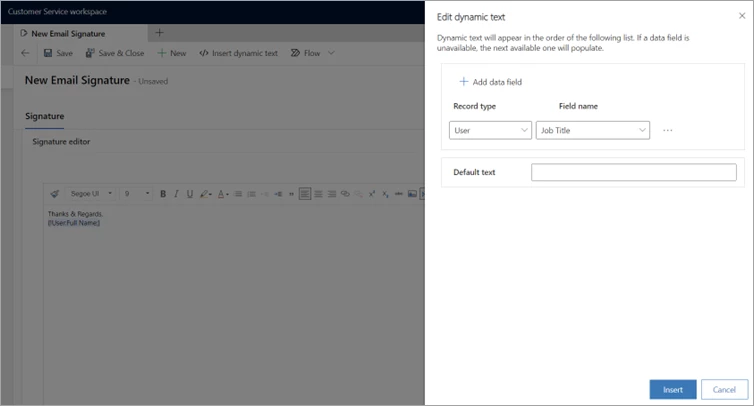Click Save & Close in the command bar
754x406 pixels.
pos(114,53)
